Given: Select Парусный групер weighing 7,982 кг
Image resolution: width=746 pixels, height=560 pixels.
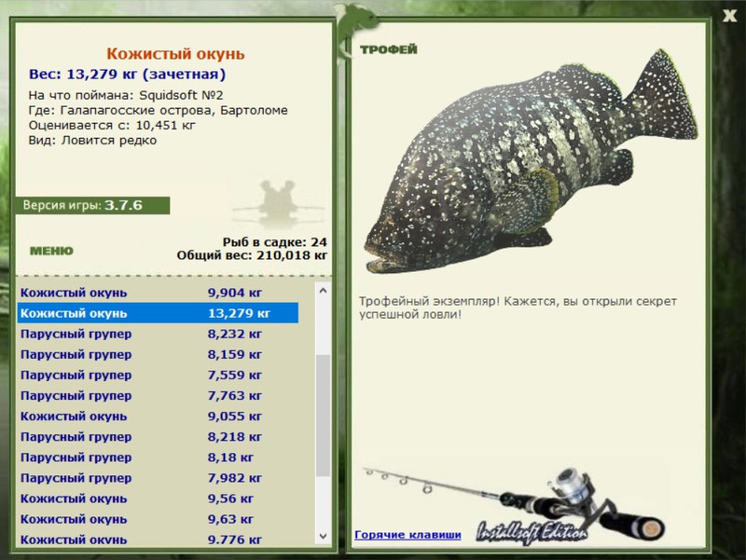Looking at the screenshot, I should point(158,478).
